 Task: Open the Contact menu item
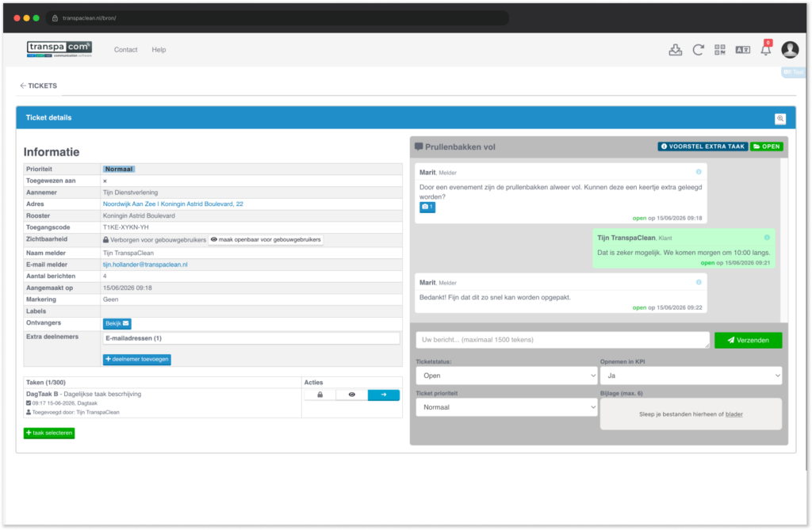pos(126,50)
